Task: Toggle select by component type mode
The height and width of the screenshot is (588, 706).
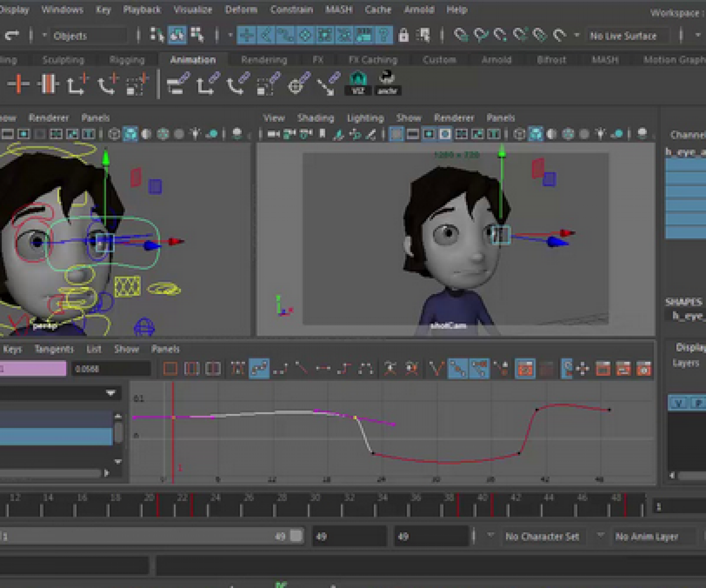Action: 197,35
